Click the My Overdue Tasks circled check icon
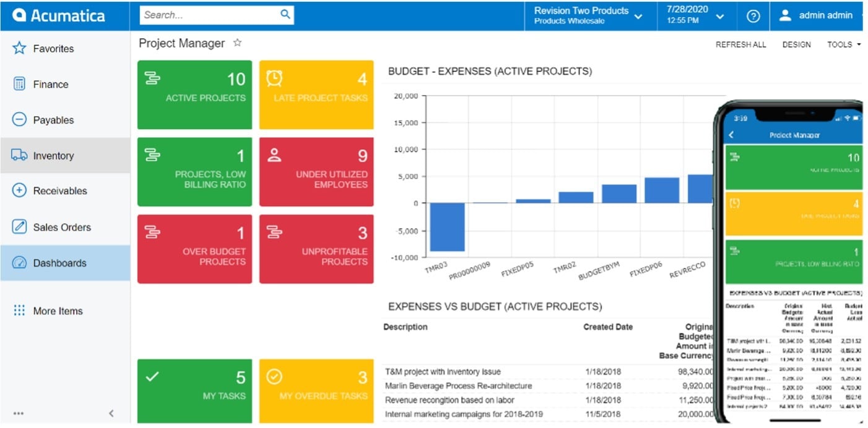868x428 pixels. click(x=274, y=376)
